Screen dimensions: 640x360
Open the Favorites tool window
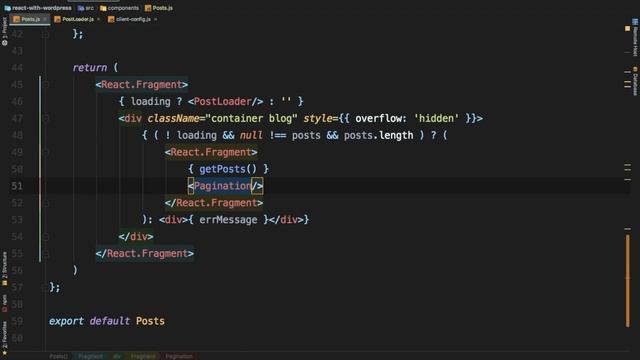point(4,338)
